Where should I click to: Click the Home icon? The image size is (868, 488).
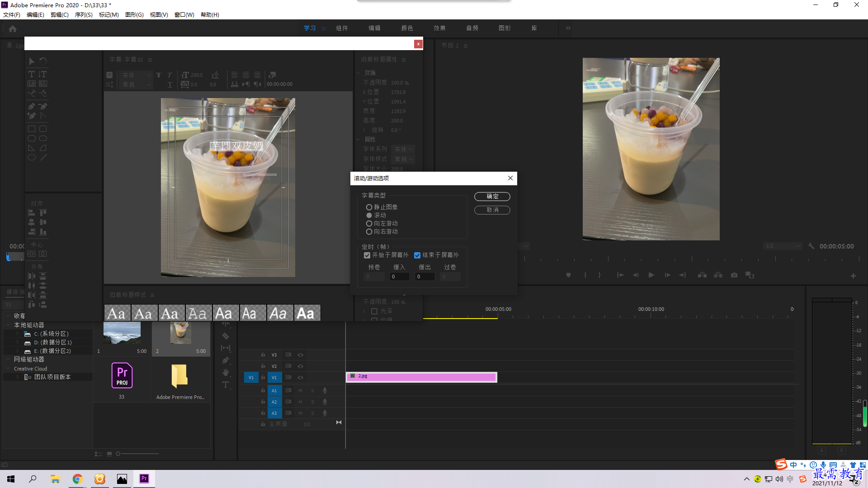(13, 28)
